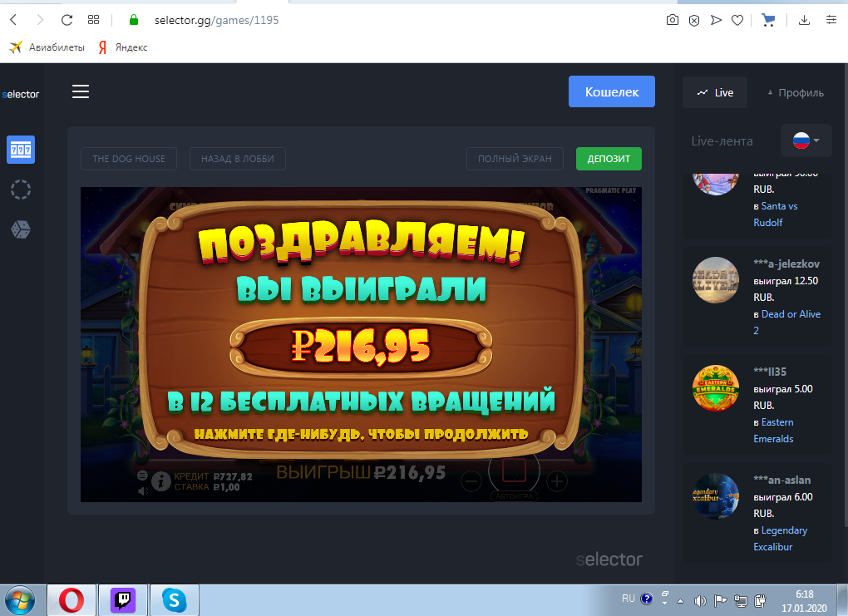Open the Russian flag language dropdown
This screenshot has height=616, width=848.
coord(806,140)
